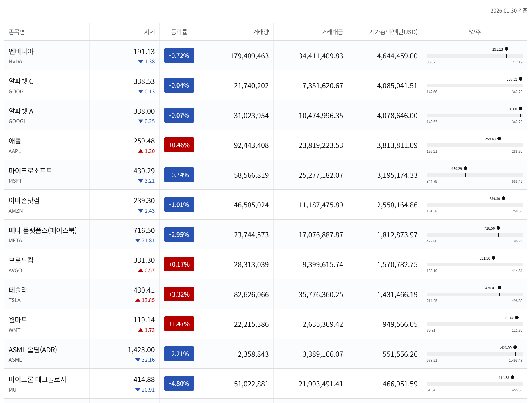
Task: Open the 알파벳 C stock link
Action: (21, 81)
